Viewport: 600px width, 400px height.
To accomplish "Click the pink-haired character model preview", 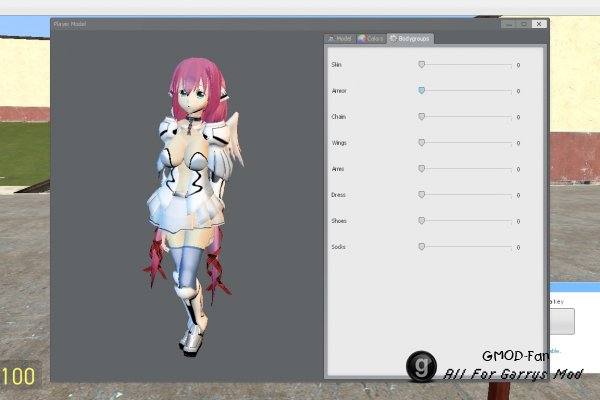I will tap(193, 207).
